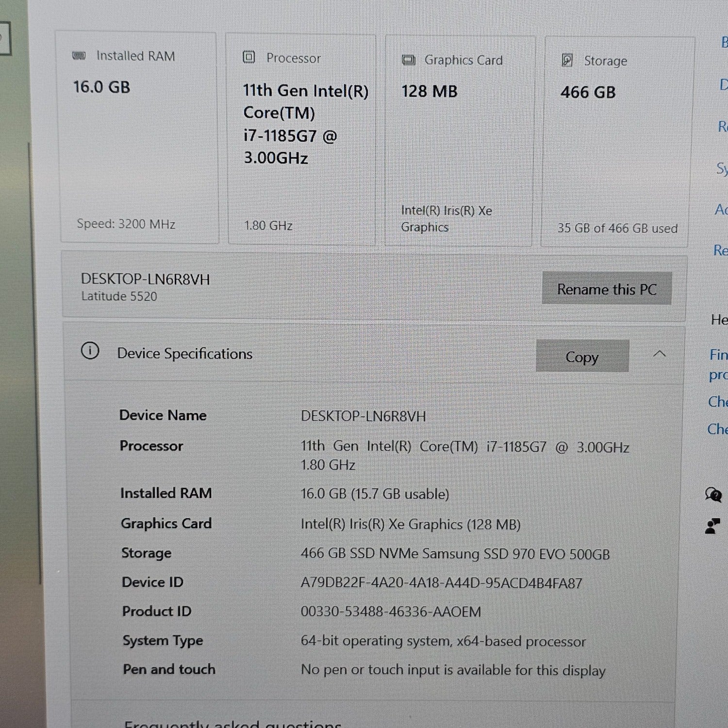Click the Latitude 5520 model text

point(119,296)
